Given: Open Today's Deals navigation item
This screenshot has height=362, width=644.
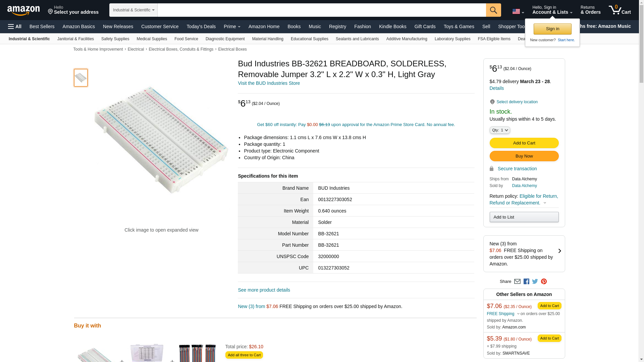Looking at the screenshot, I should coord(201,26).
